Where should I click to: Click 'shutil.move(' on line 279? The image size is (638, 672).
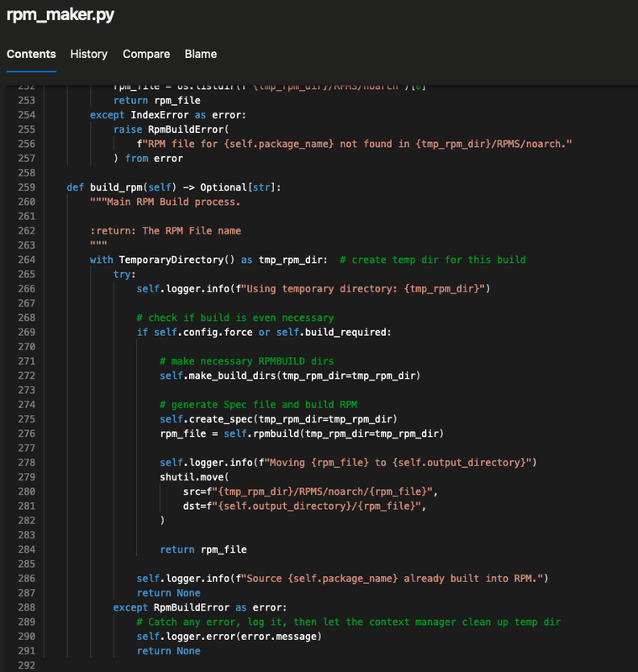pyautogui.click(x=194, y=477)
